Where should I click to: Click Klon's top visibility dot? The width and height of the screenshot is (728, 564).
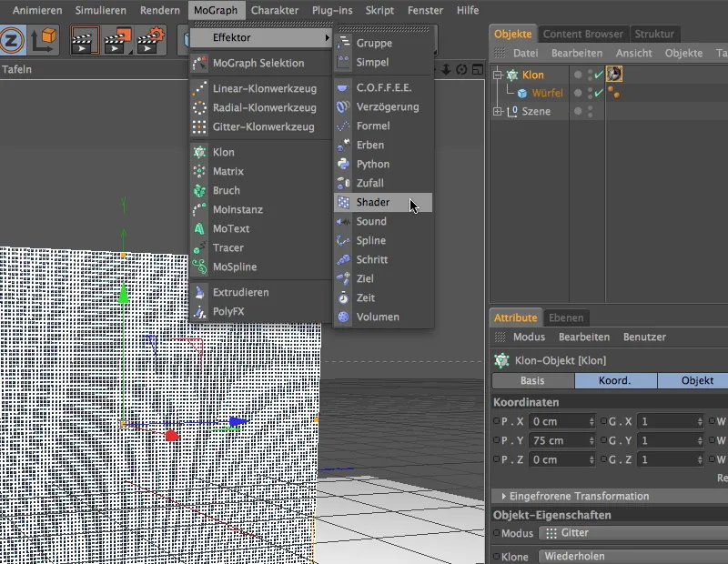coord(591,70)
